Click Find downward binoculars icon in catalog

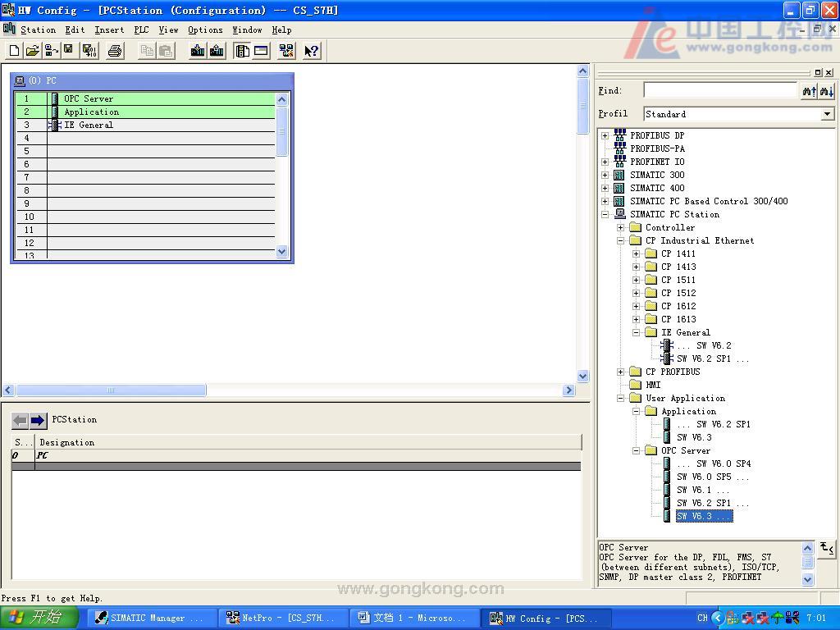click(827, 92)
